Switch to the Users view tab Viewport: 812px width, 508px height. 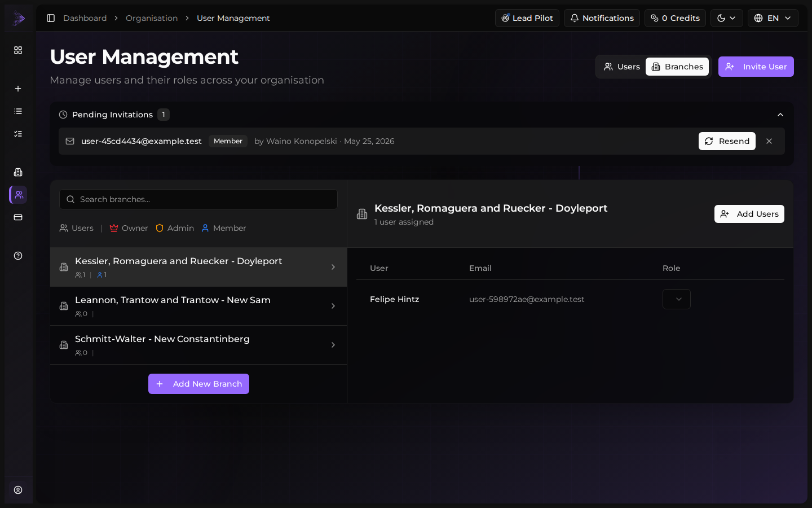(621, 67)
